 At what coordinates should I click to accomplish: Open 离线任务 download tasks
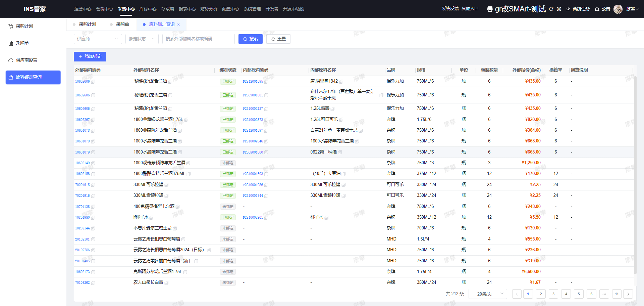[x=578, y=9]
